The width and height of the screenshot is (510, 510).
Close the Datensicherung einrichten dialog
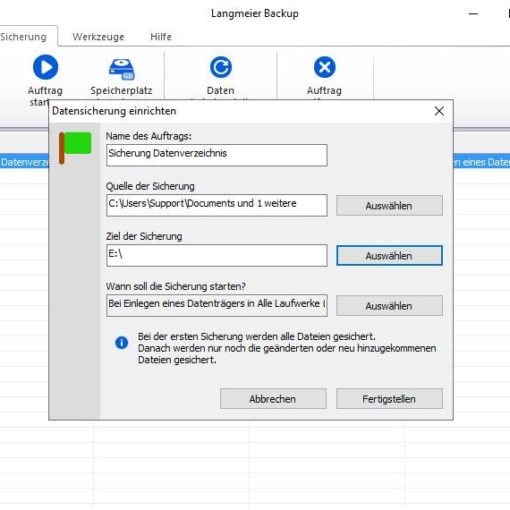tap(439, 111)
